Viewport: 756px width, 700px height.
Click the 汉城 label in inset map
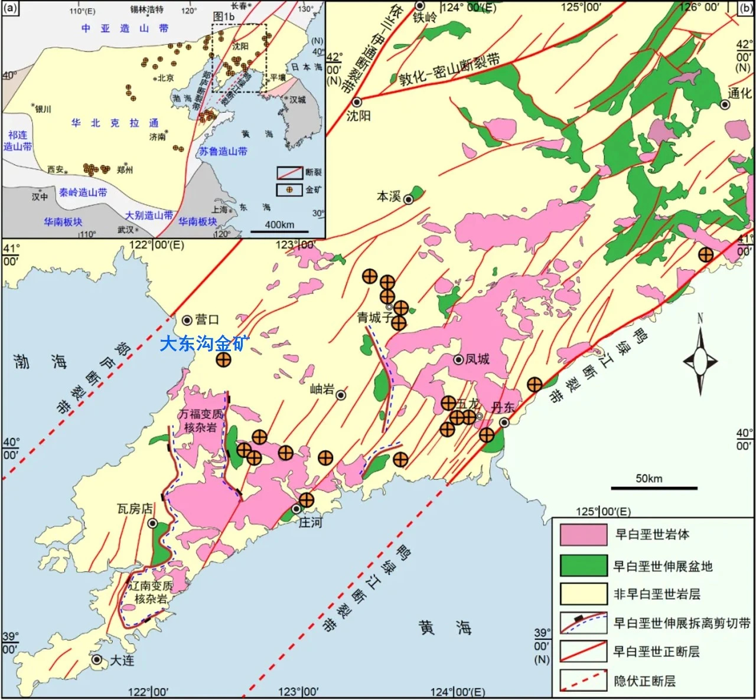(x=298, y=100)
